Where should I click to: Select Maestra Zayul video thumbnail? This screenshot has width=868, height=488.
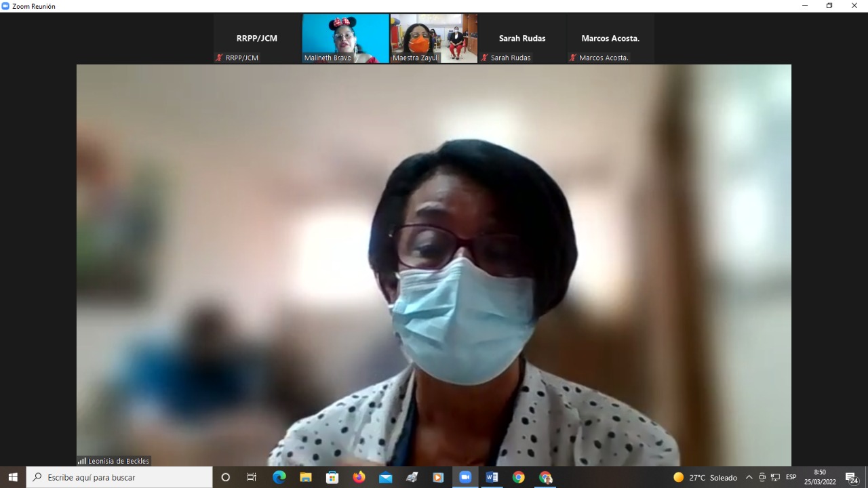coord(434,39)
